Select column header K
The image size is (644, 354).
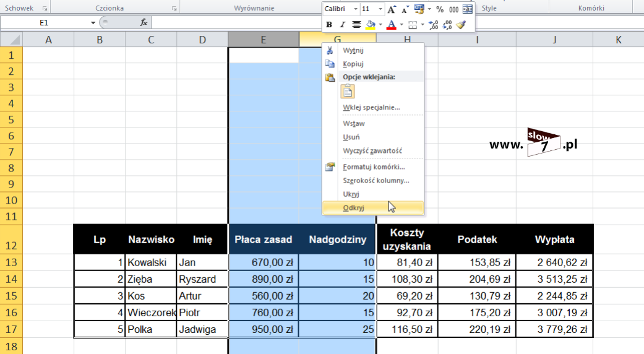click(619, 40)
